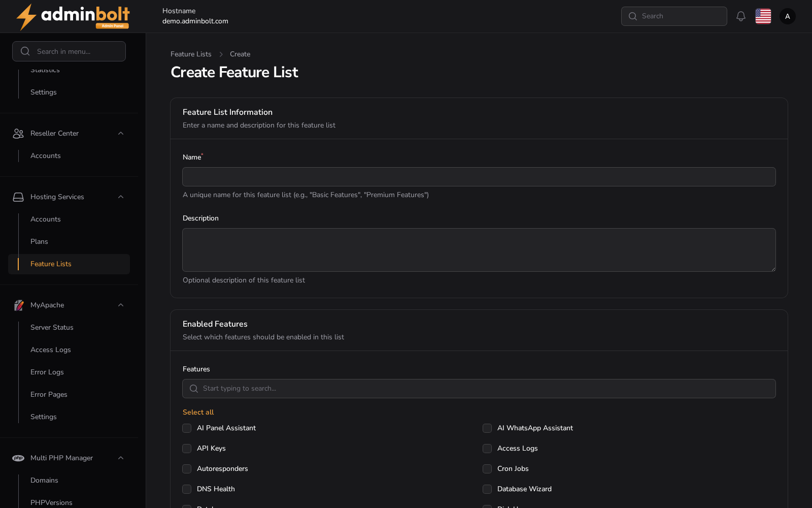Focus the Description textarea
This screenshot has height=508, width=812.
[x=479, y=250]
